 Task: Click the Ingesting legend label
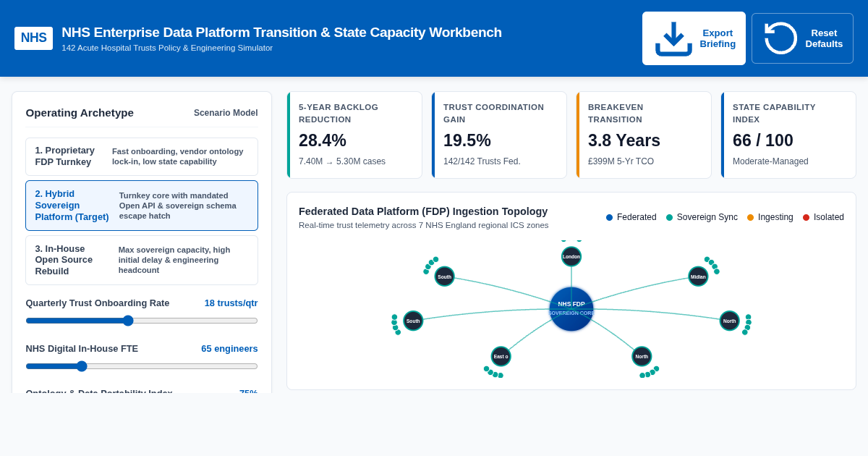tap(775, 217)
